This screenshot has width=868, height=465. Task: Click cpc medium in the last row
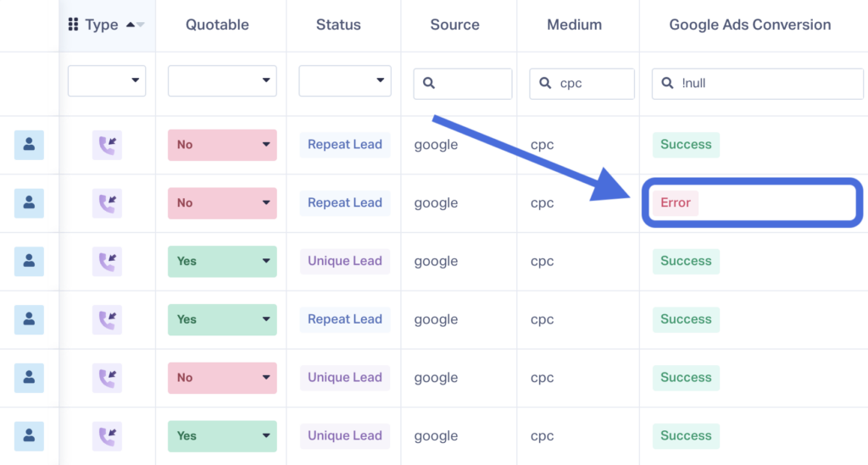tap(542, 437)
